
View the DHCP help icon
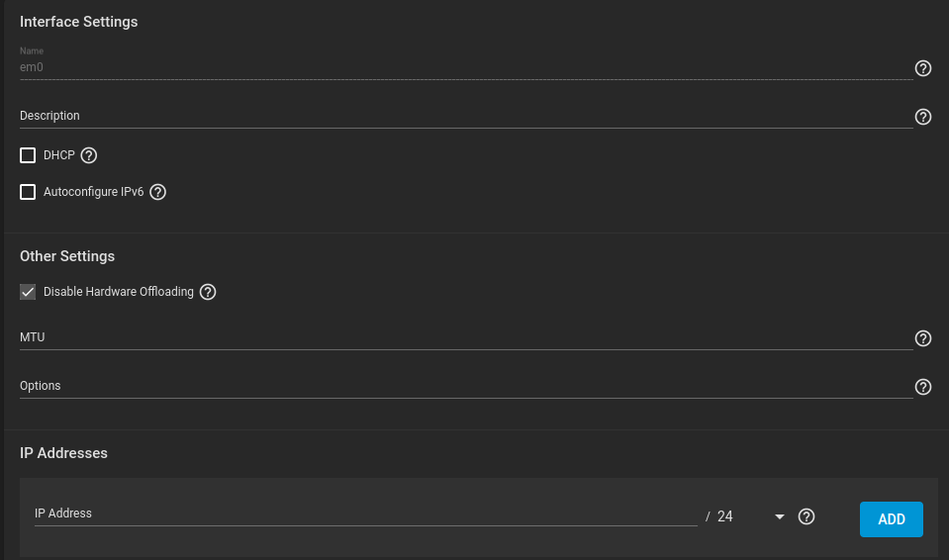pos(88,155)
